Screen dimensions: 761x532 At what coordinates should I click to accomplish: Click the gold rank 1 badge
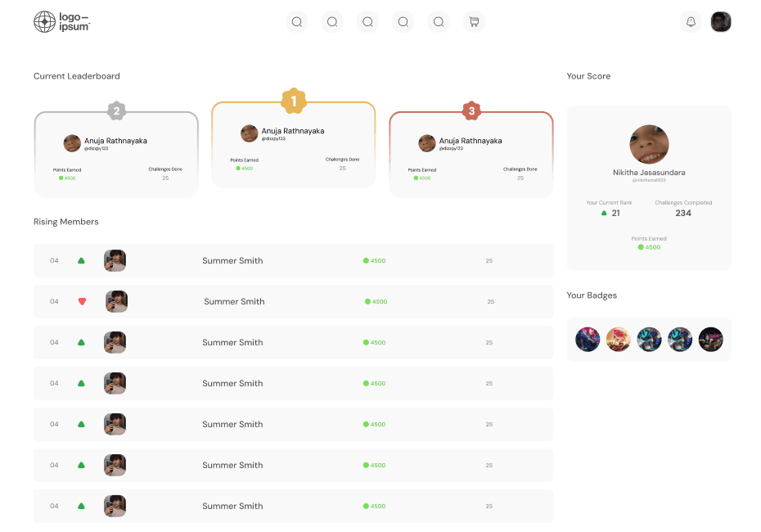(x=294, y=101)
